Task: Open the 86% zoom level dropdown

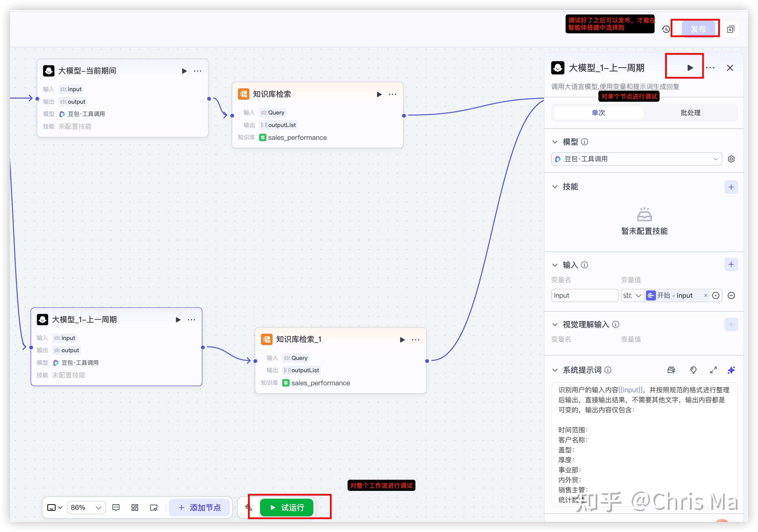Action: coord(86,507)
